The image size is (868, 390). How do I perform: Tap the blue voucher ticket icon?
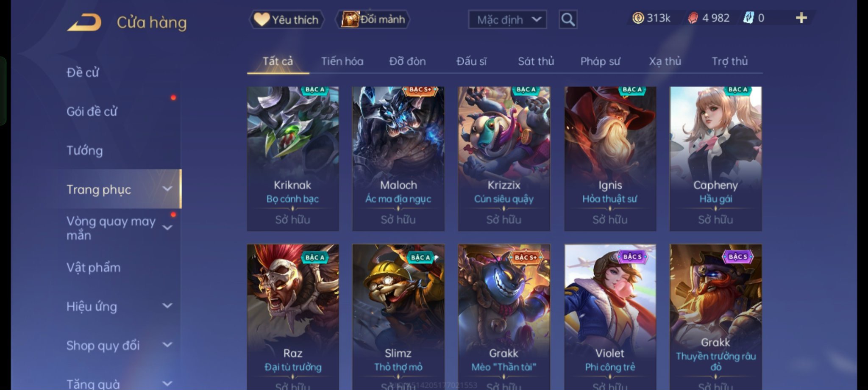tap(748, 18)
